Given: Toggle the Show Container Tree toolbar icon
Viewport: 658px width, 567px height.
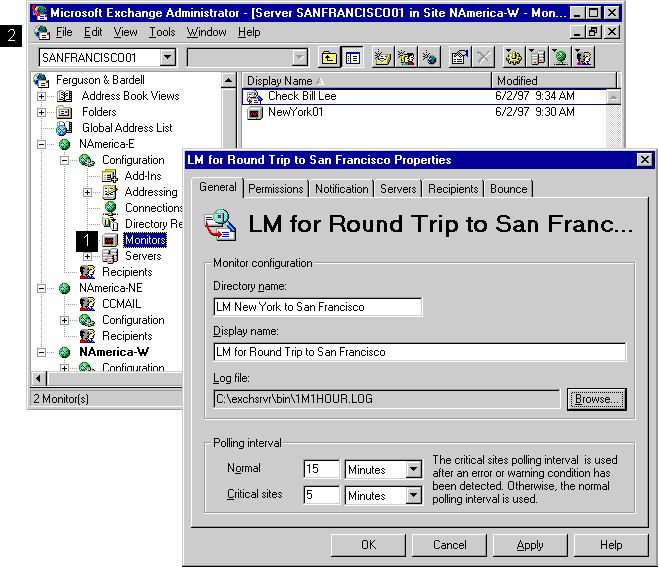Looking at the screenshot, I should tap(352, 57).
